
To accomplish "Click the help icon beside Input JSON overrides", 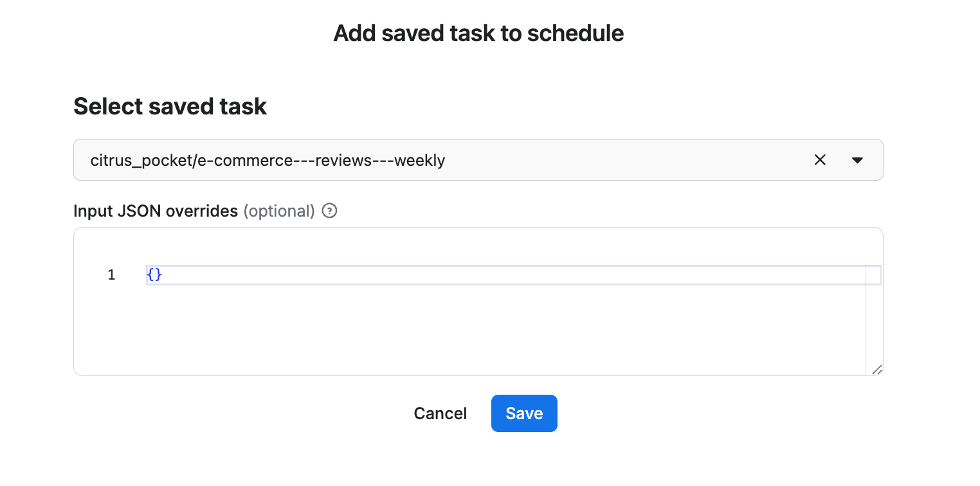I will [329, 211].
